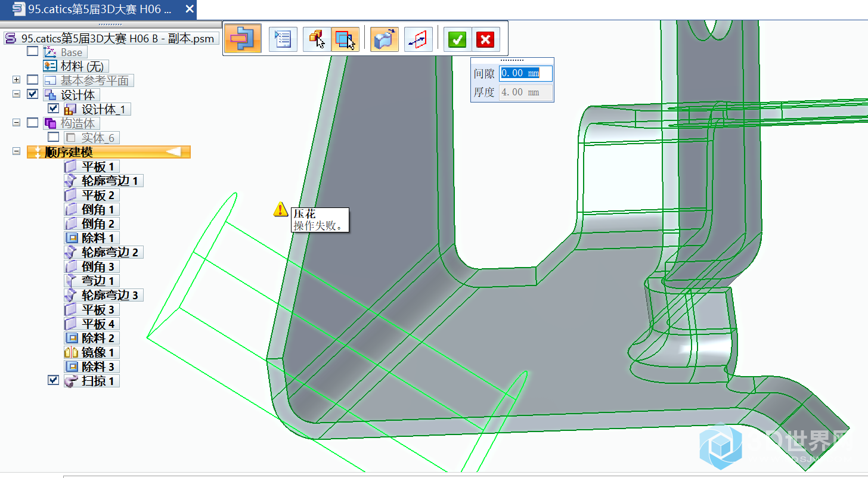Click the 压花 操作失败 error tooltip
The width and height of the screenshot is (868, 478).
pyautogui.click(x=320, y=220)
